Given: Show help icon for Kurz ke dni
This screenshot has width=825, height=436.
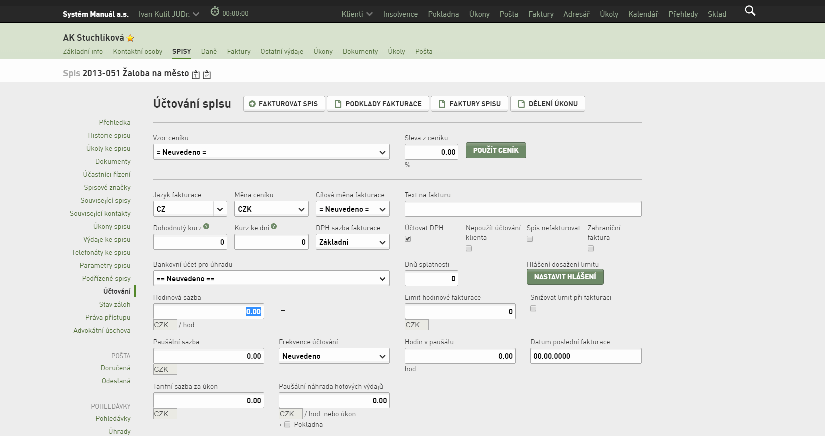Looking at the screenshot, I should tap(274, 227).
